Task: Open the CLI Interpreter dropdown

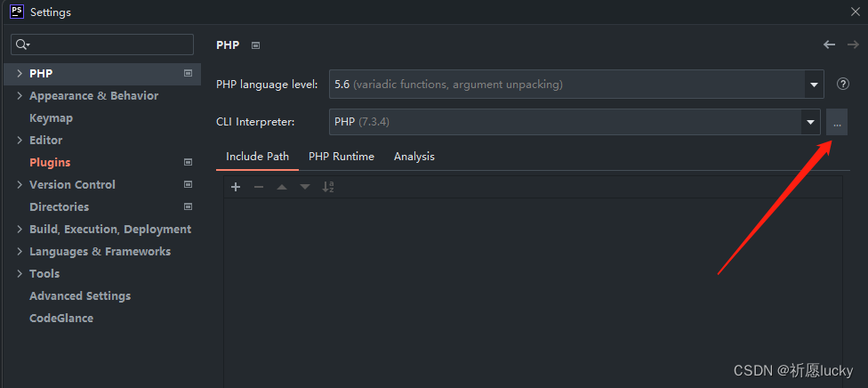Action: 810,122
